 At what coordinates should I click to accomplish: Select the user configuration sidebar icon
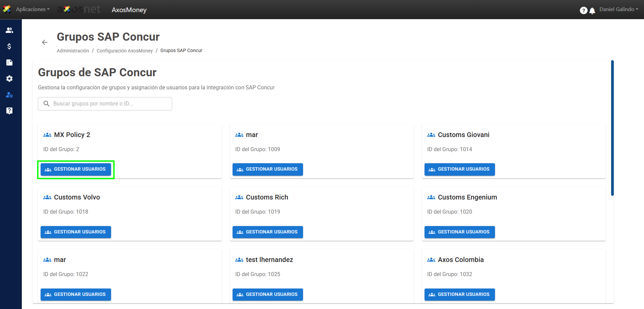pyautogui.click(x=9, y=95)
